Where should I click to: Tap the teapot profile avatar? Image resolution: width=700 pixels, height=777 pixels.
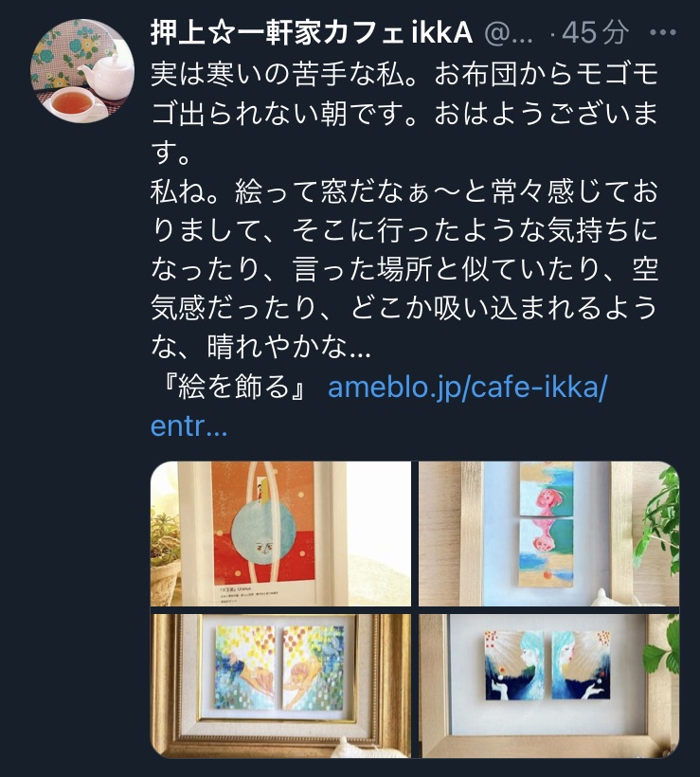click(x=82, y=71)
